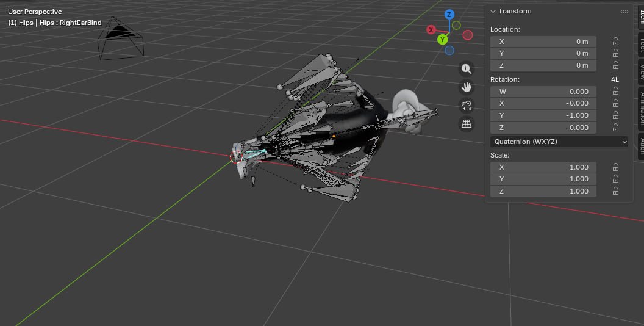Open the View sidebar tab
The height and width of the screenshot is (326, 644).
[641, 73]
